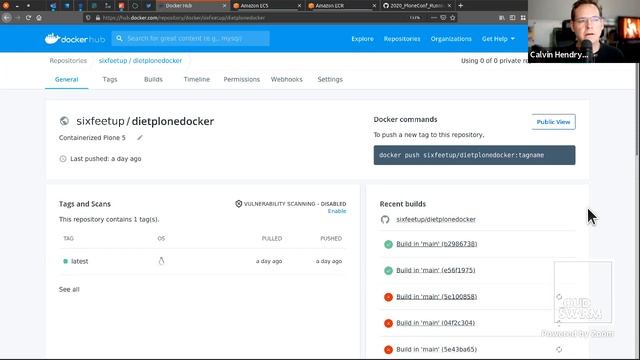The width and height of the screenshot is (640, 360).
Task: Click the Linux penguin OS icon
Action: point(161,261)
